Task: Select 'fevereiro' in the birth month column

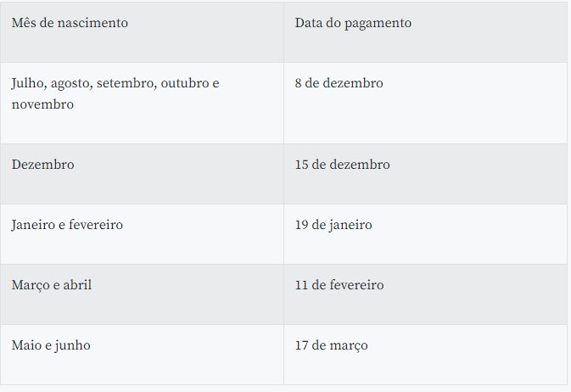Action: pyautogui.click(x=96, y=224)
